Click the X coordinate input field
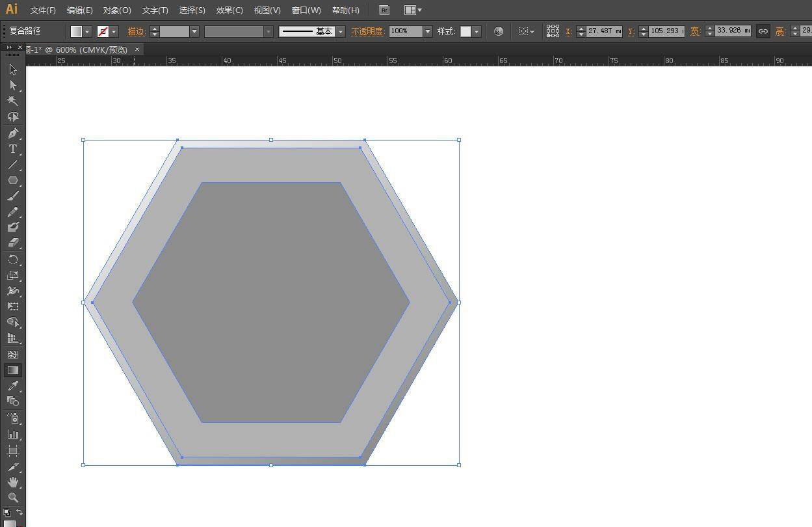The image size is (812, 527). [603, 31]
